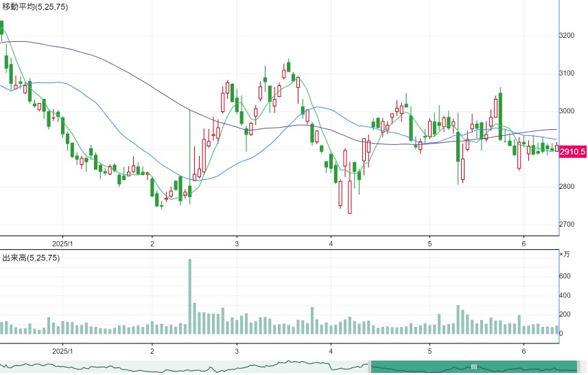Click the 移動平均(5,25,75) indicator label
588x375 pixels.
pos(35,7)
